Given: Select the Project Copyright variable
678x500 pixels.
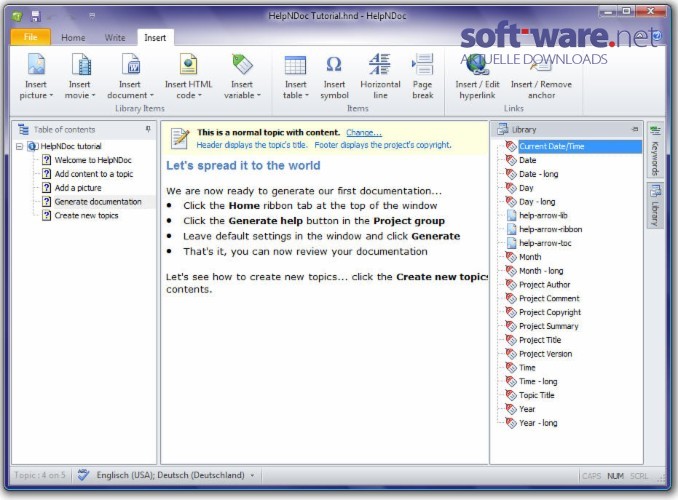Looking at the screenshot, I should [x=550, y=312].
